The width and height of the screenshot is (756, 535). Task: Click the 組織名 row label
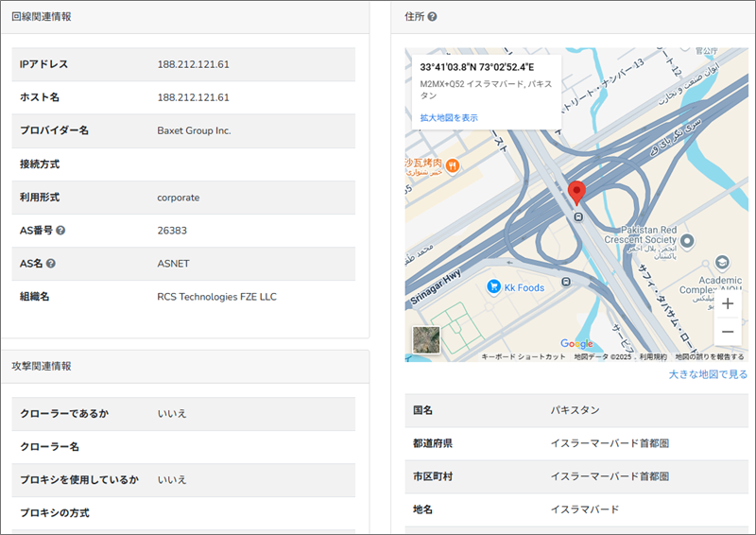coord(34,297)
